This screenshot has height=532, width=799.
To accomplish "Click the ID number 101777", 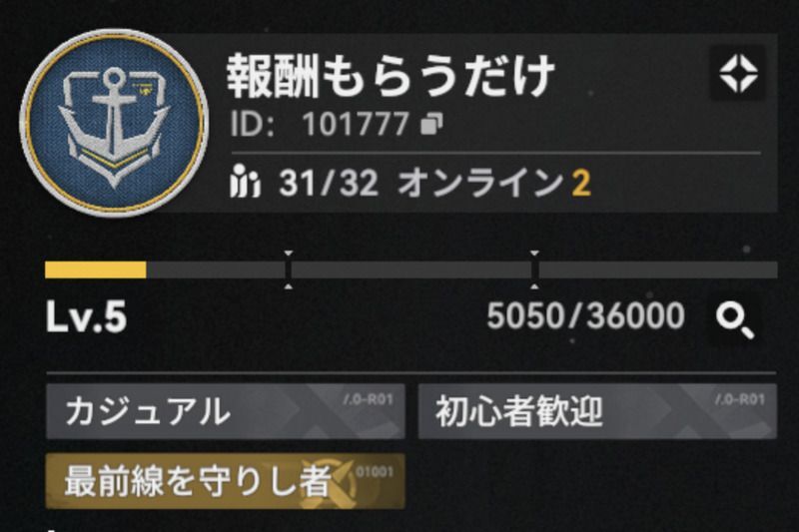I will click(x=356, y=124).
